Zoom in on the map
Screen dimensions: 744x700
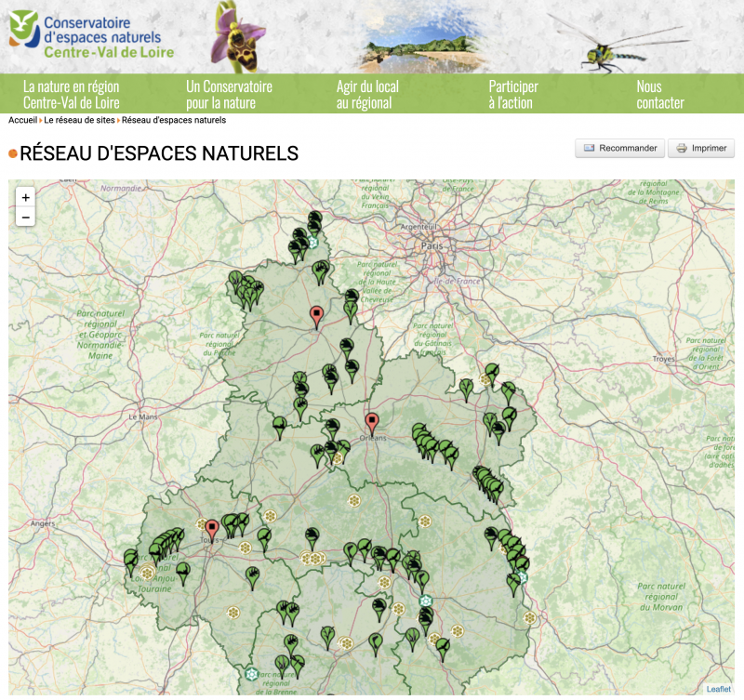coord(25,197)
